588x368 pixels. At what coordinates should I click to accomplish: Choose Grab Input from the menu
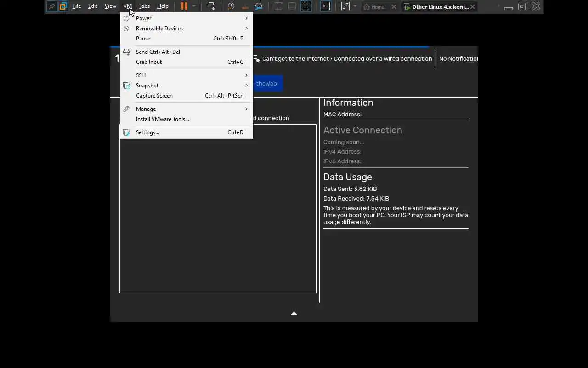click(x=186, y=62)
